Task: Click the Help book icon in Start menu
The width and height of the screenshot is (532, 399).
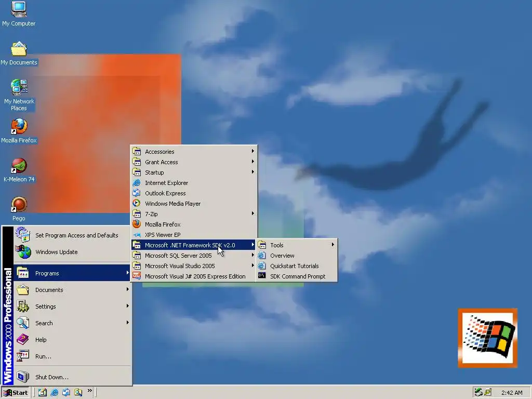Action: [x=23, y=339]
